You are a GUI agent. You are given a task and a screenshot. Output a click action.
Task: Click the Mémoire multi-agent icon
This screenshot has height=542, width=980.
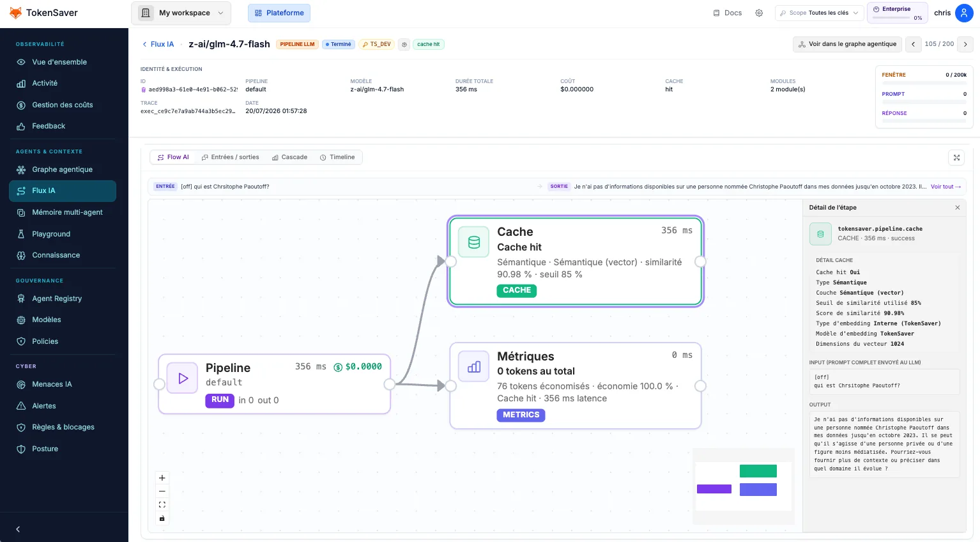[21, 212]
